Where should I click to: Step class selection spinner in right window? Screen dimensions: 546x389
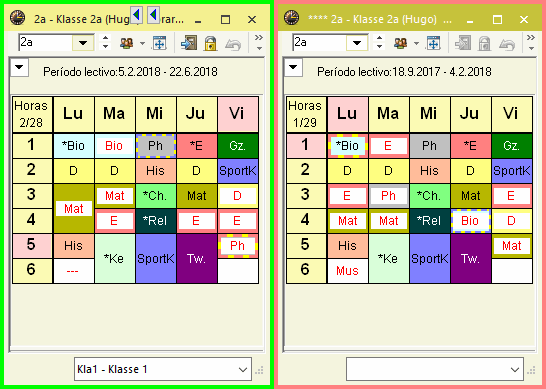click(379, 42)
